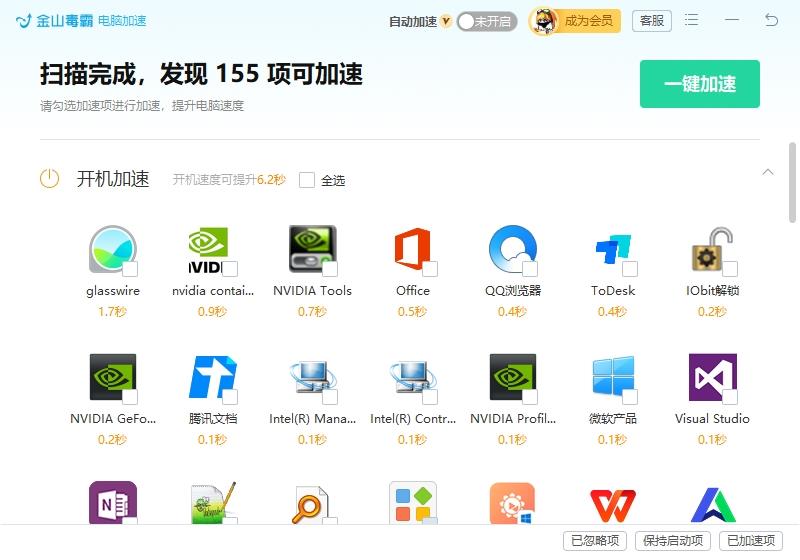Click the ToDesk icon
The width and height of the screenshot is (800, 560).
[613, 249]
